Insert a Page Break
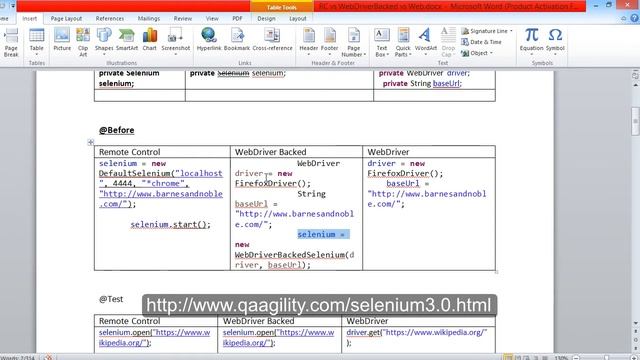Screen dimensions: 640x360 (x=11, y=42)
